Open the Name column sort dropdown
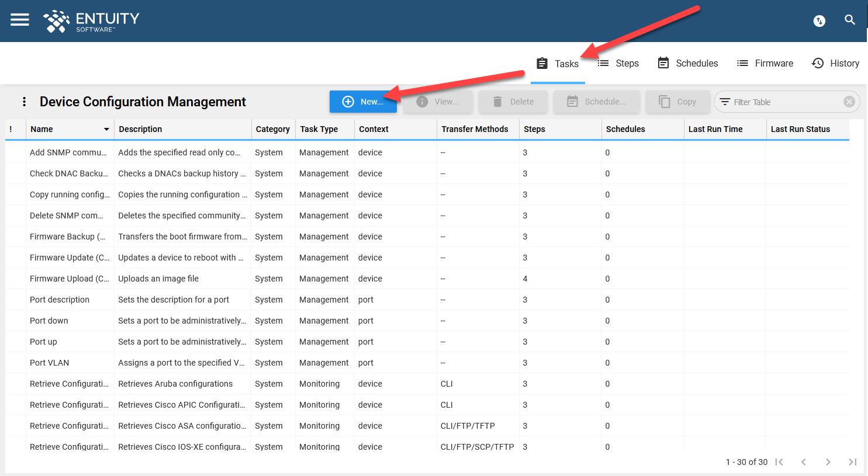This screenshot has height=476, width=868. [106, 129]
